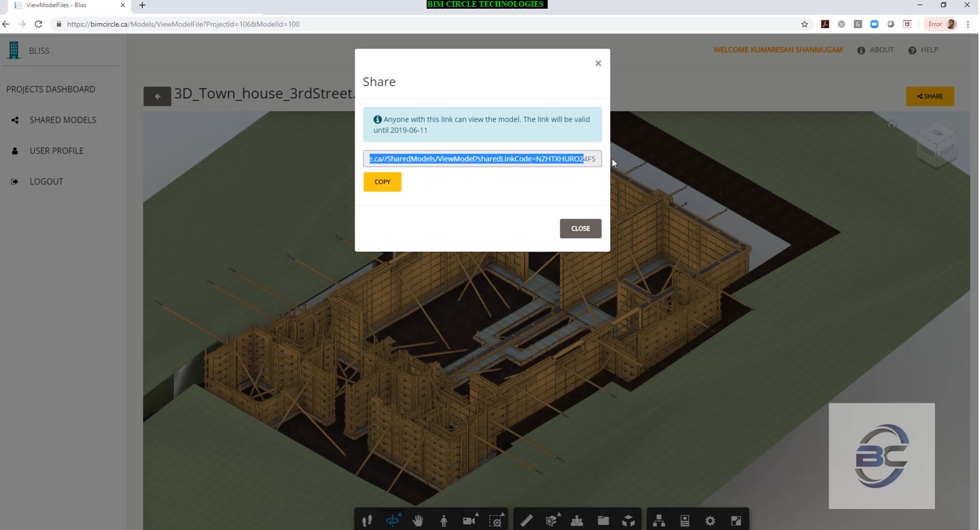Click the people group icon in viewer toolbar
Image resolution: width=980 pixels, height=530 pixels.
577,521
